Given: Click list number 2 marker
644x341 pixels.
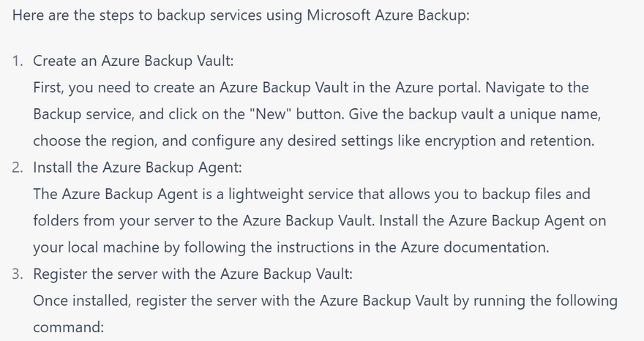Looking at the screenshot, I should coord(17,168).
